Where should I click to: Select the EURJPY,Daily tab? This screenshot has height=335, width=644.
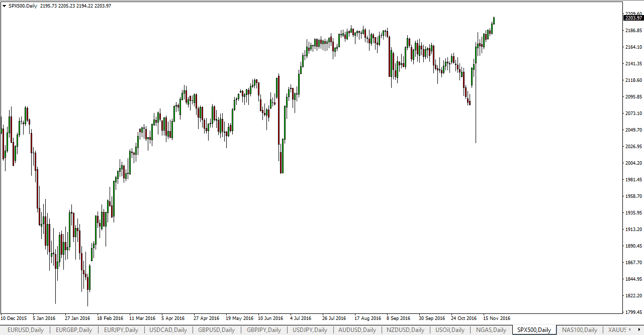coord(122,330)
